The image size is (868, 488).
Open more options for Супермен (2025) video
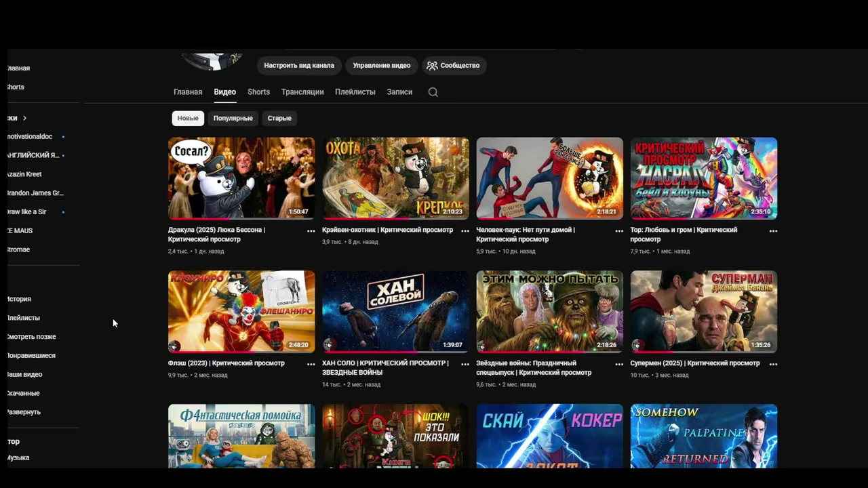pyautogui.click(x=773, y=364)
